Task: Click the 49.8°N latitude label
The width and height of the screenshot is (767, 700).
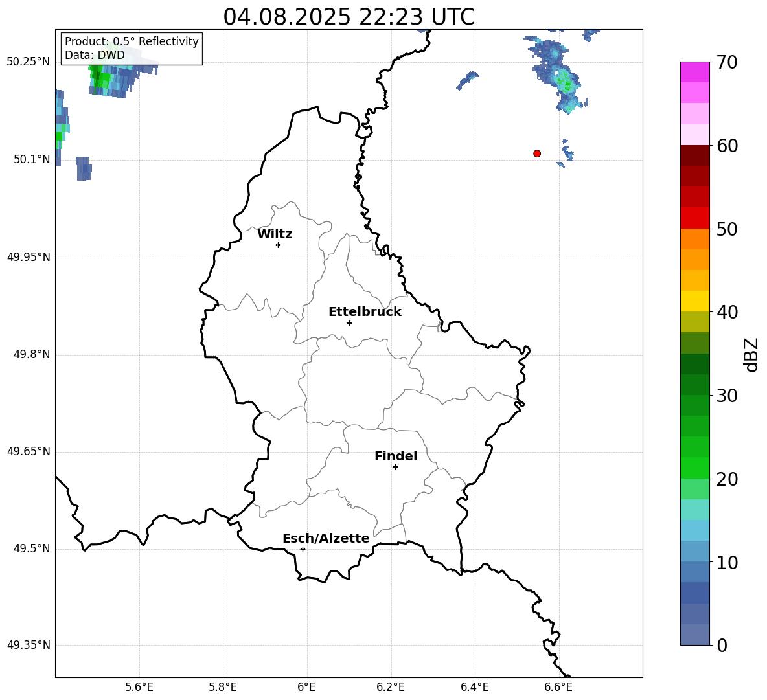Action: coord(32,354)
